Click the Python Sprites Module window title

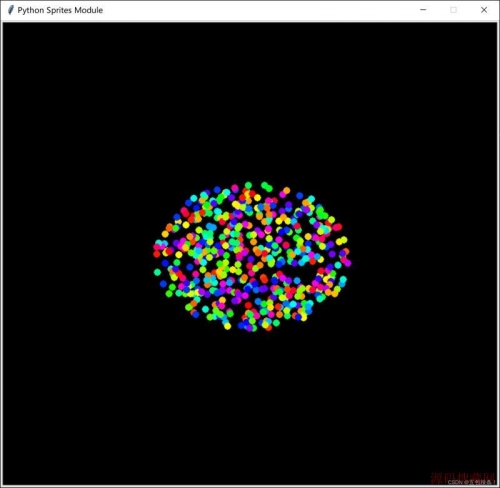pos(60,10)
